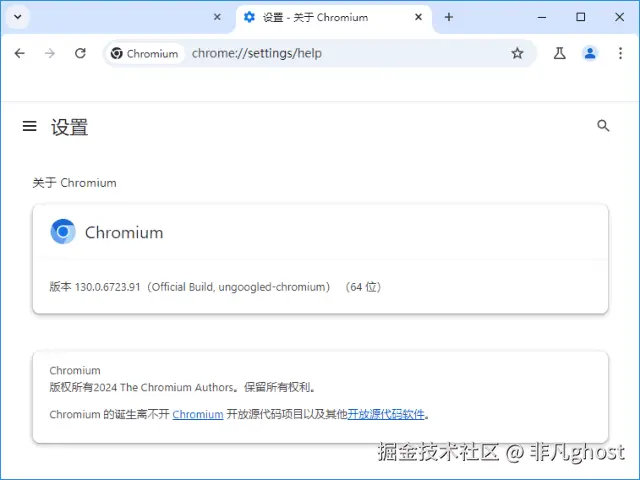Open the 开放源代码软件 link
Screen dimensions: 640x480
386,414
